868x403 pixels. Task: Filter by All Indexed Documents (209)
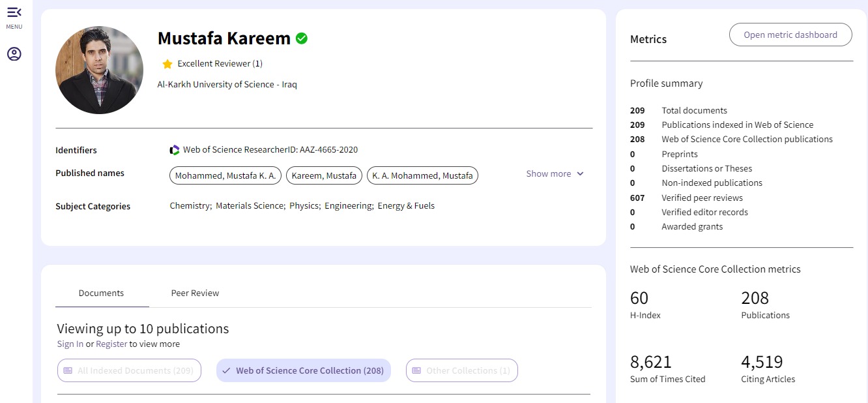pyautogui.click(x=129, y=370)
